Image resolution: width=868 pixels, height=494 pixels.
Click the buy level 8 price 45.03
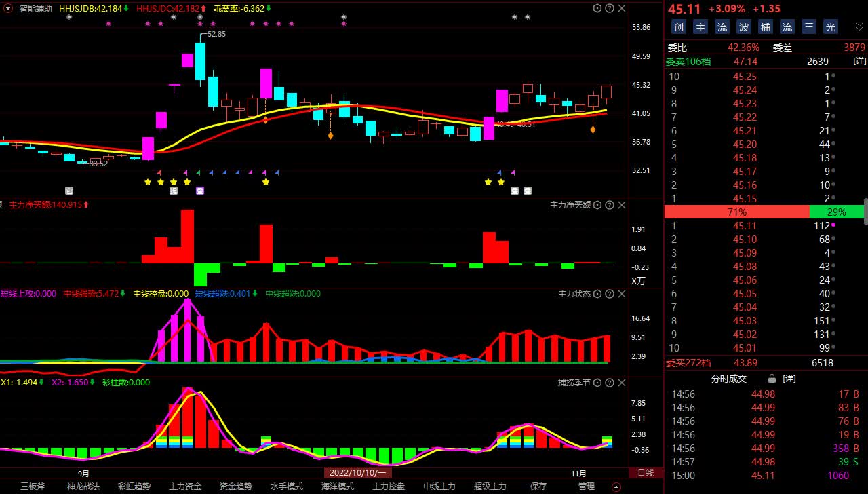point(745,321)
